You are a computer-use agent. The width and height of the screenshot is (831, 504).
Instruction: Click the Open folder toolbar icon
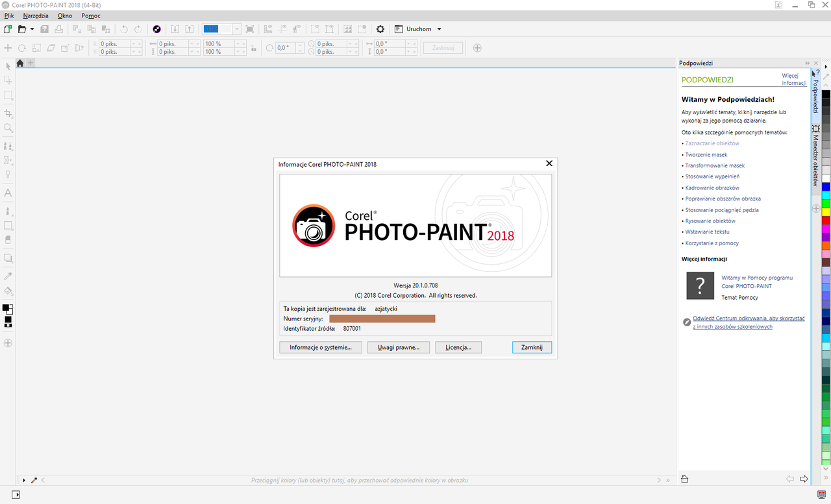[22, 29]
